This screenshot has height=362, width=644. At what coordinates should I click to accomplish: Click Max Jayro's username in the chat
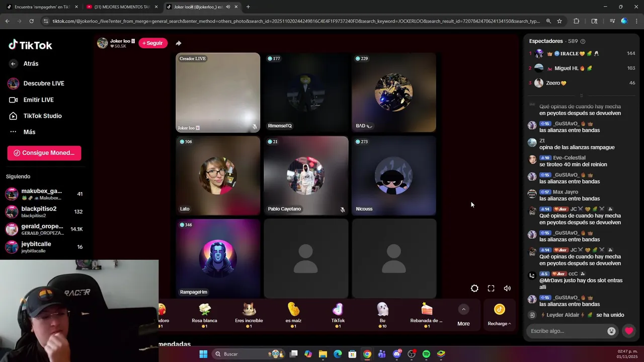point(565,192)
